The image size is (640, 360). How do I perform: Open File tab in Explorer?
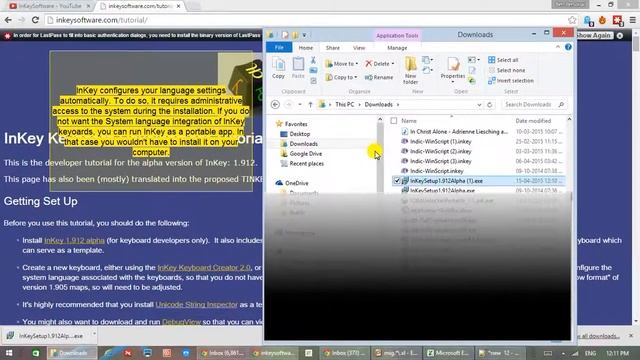[279, 48]
